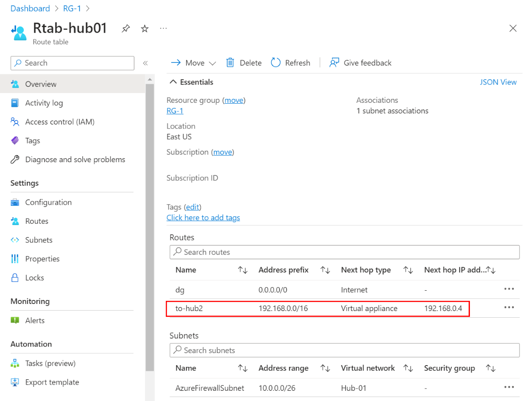Screen dimensions: 532x401
Task: Click the Delete trash icon
Action: 230,62
